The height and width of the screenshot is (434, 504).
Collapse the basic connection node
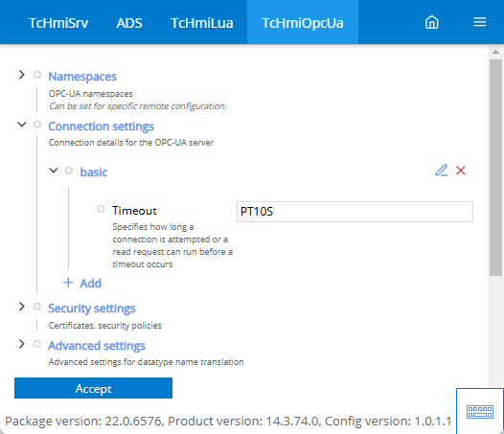point(54,171)
